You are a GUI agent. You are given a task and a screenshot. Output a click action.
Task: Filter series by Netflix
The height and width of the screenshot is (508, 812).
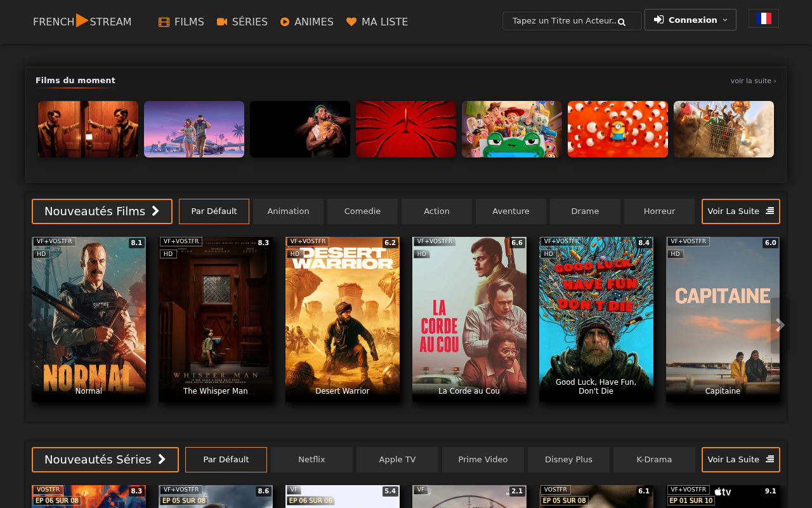point(311,460)
